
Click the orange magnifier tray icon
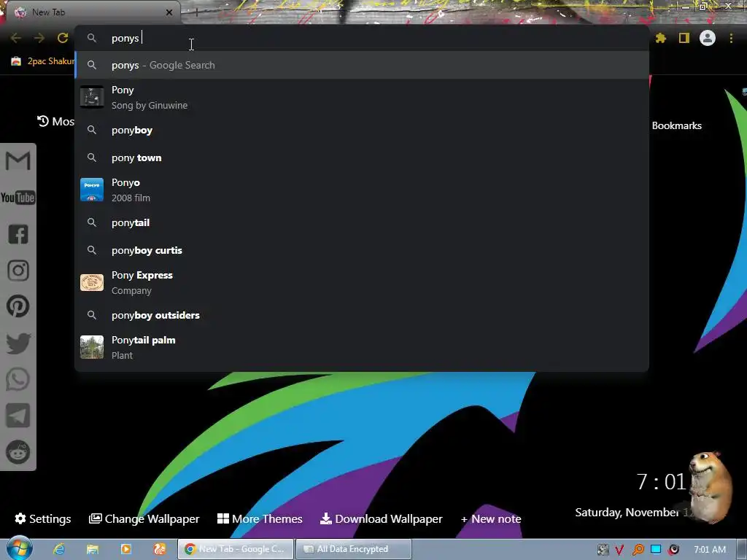pyautogui.click(x=638, y=550)
